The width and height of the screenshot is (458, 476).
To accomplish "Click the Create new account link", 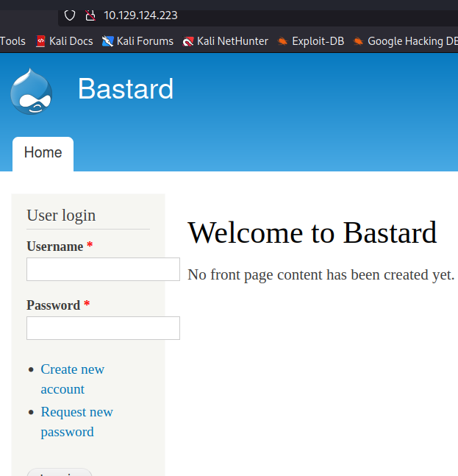I will pyautogui.click(x=73, y=379).
